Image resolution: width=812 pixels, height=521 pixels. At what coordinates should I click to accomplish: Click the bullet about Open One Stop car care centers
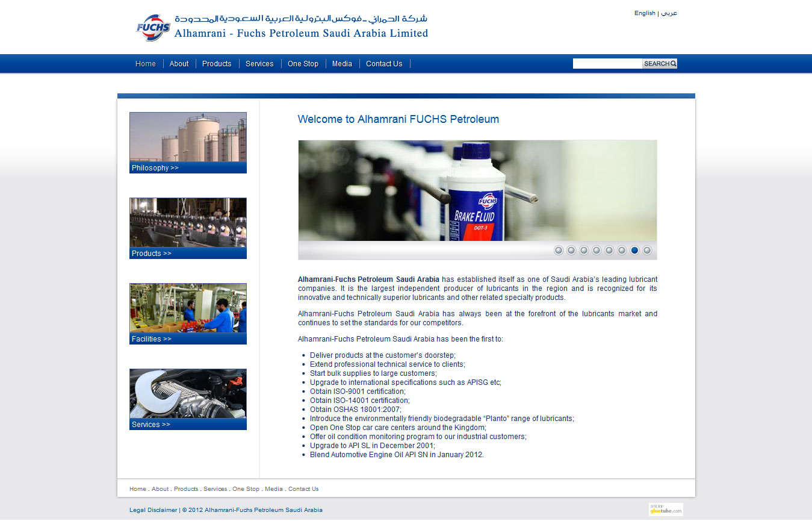click(398, 428)
